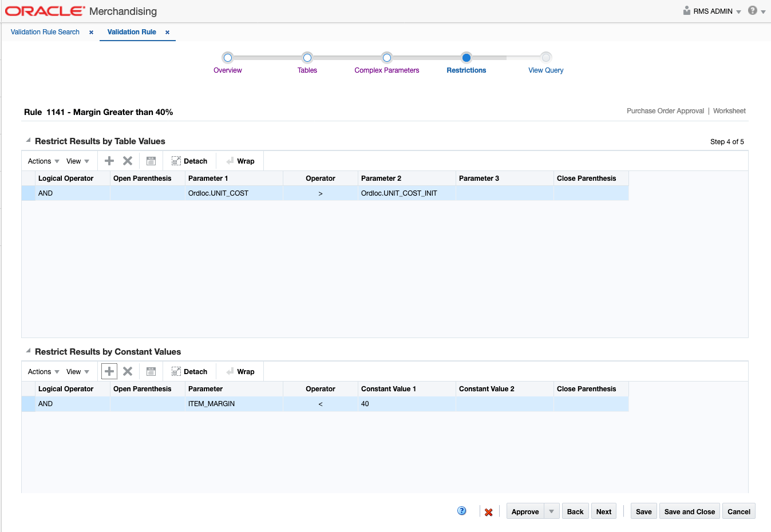Delete the selected table values restriction row
This screenshot has height=532, width=771.
click(x=127, y=161)
